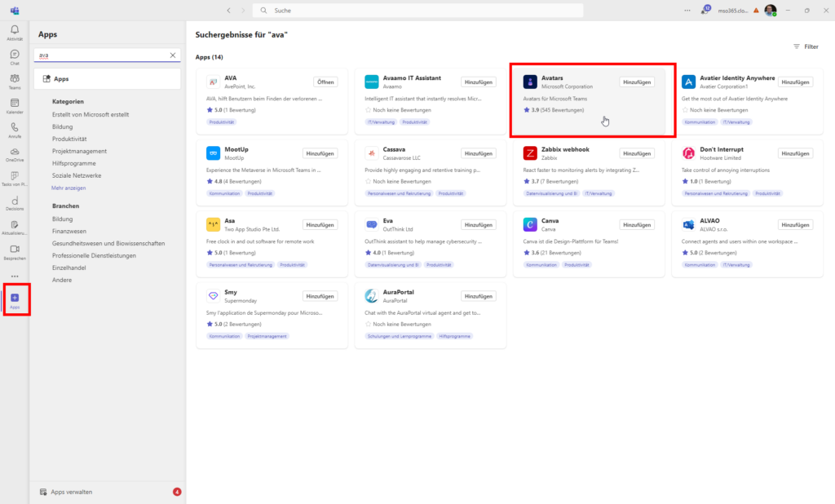This screenshot has width=835, height=504.
Task: Filter by category Hilfsprogramme
Action: [x=74, y=163]
